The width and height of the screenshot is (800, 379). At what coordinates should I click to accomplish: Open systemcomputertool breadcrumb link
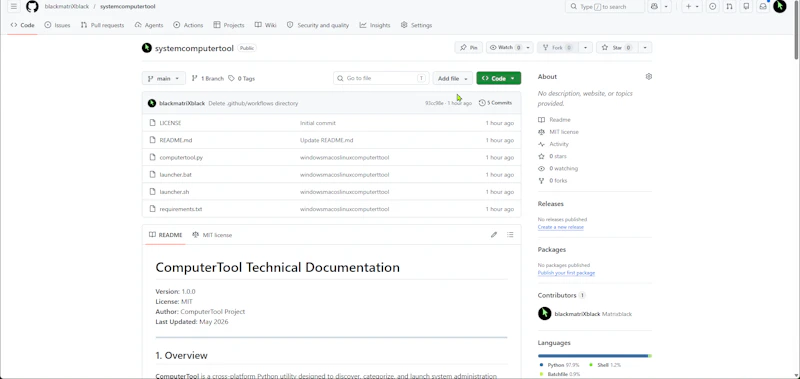pos(128,7)
